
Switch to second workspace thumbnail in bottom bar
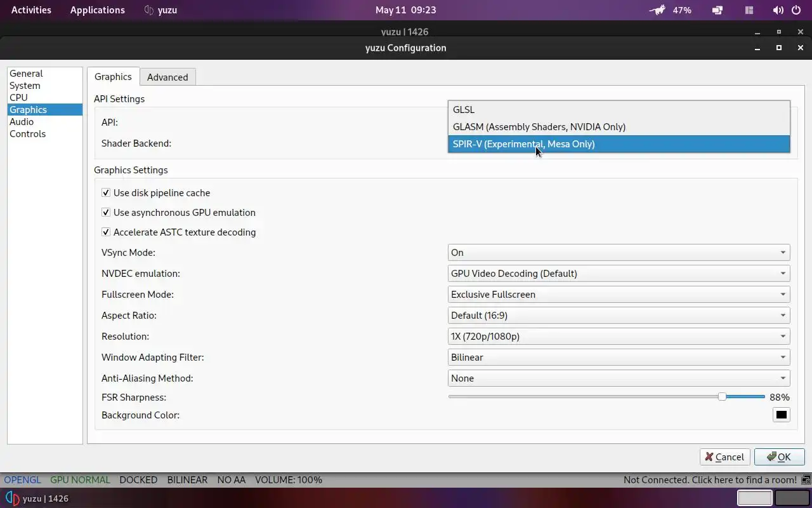tap(792, 498)
